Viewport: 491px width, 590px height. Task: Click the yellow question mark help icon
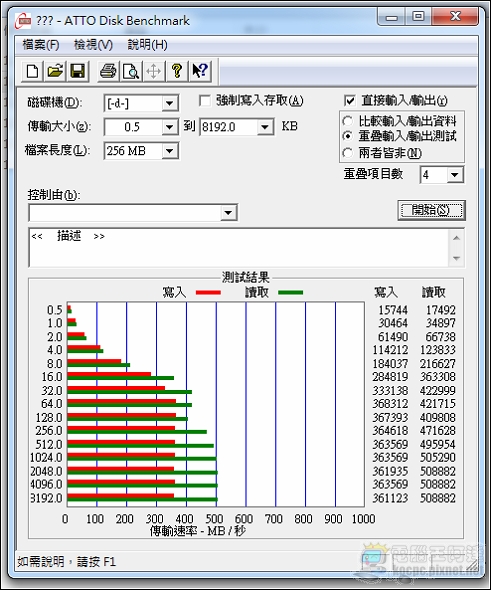tap(177, 71)
